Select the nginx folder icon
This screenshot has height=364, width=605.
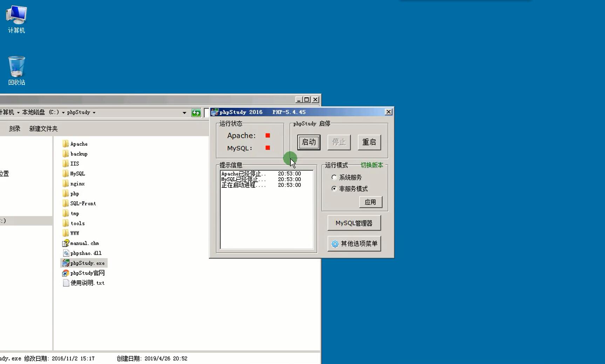click(x=66, y=183)
